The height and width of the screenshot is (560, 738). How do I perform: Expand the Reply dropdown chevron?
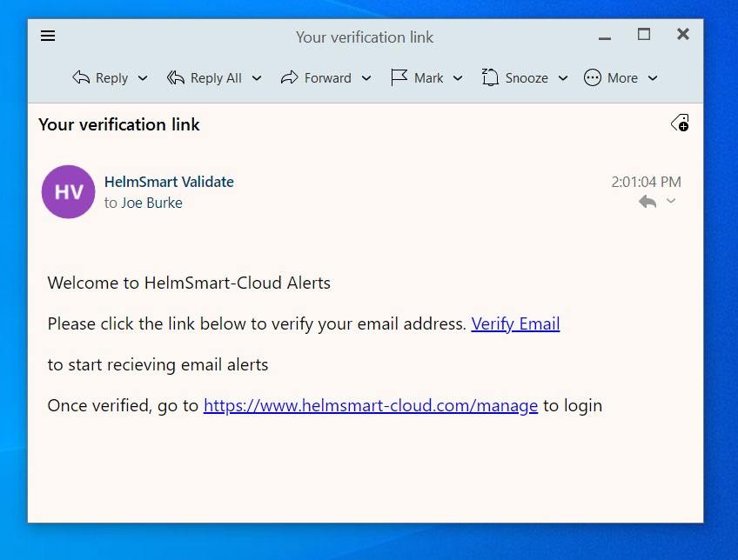[142, 78]
